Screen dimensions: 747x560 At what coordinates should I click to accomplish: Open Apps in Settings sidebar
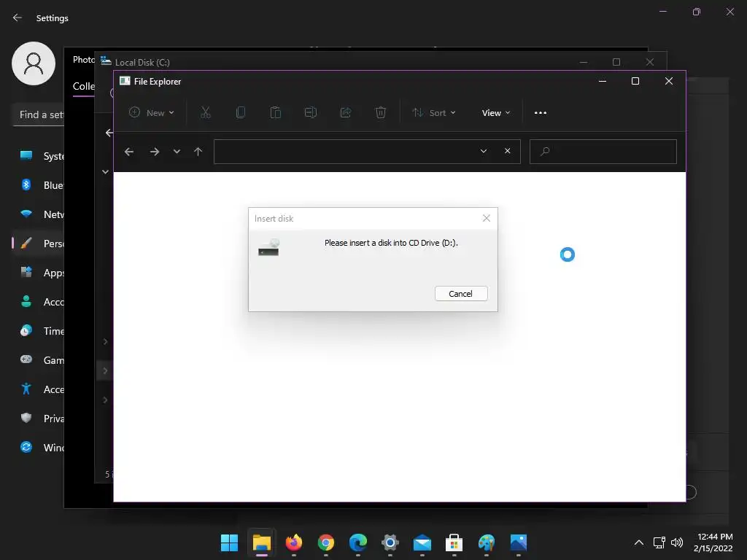(x=38, y=273)
